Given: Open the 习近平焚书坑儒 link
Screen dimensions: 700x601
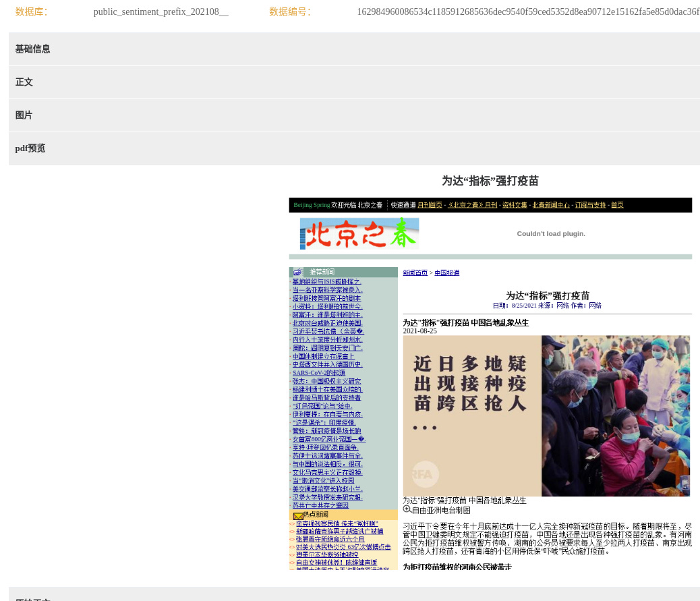Looking at the screenshot, I should (328, 331).
